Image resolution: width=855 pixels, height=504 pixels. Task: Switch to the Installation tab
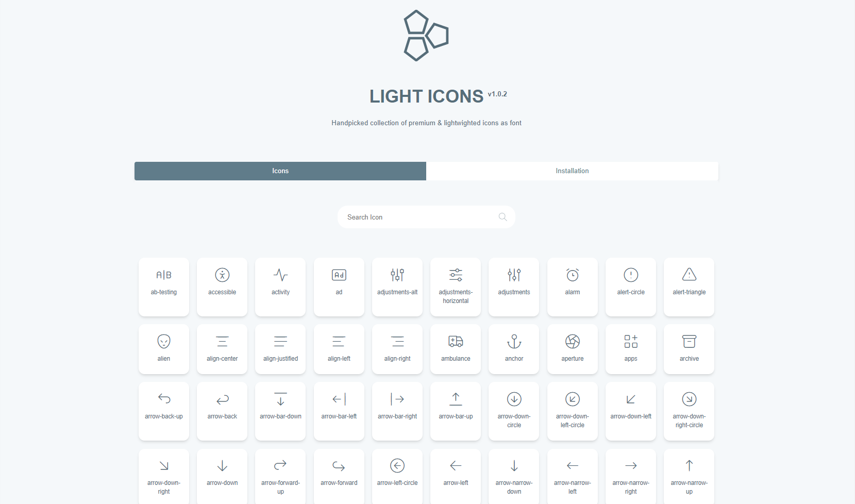(572, 171)
